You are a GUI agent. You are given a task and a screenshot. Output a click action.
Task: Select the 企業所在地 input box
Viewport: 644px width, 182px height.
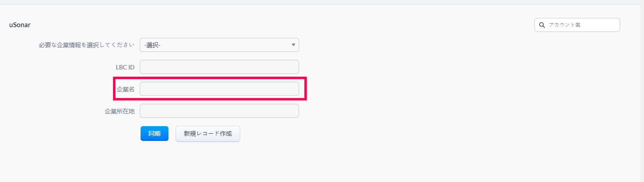point(219,111)
